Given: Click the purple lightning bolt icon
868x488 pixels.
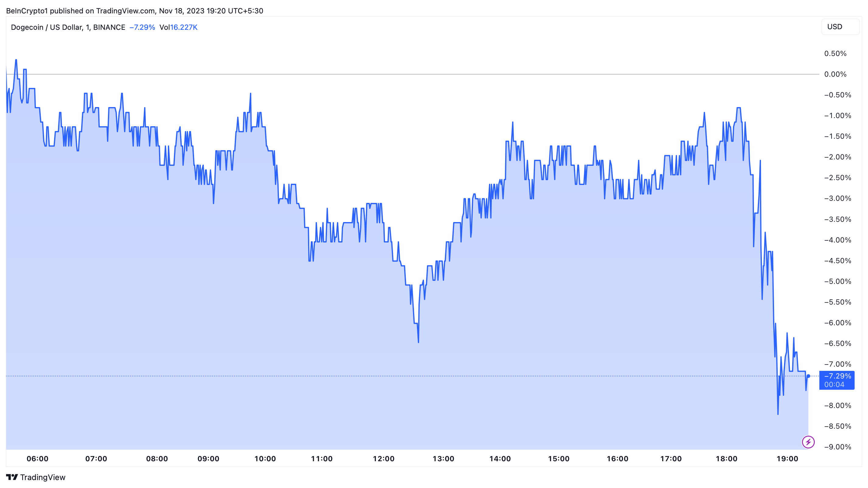Looking at the screenshot, I should coord(808,442).
